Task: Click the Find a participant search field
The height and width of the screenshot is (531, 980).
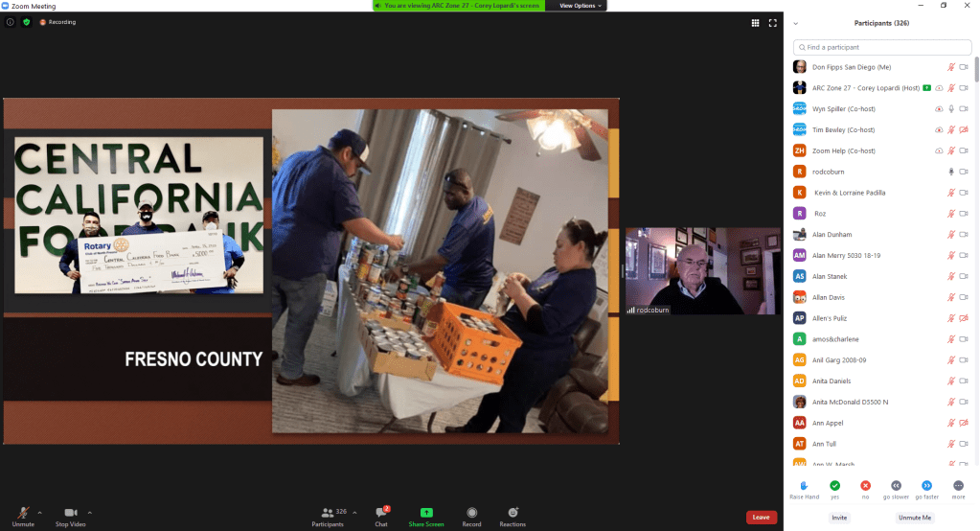Action: 882,47
